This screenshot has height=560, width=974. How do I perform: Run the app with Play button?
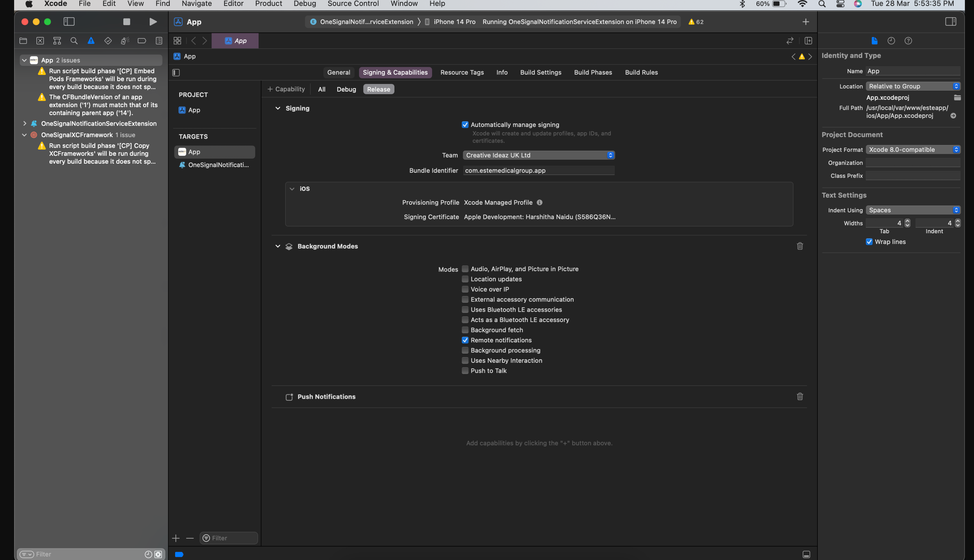153,22
